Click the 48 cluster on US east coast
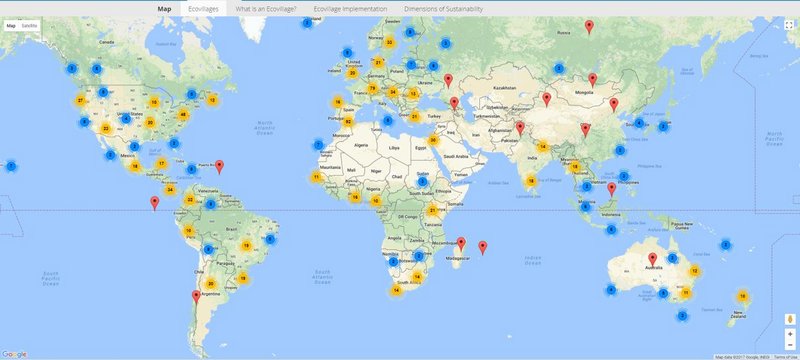The height and width of the screenshot is (360, 800). tap(183, 114)
